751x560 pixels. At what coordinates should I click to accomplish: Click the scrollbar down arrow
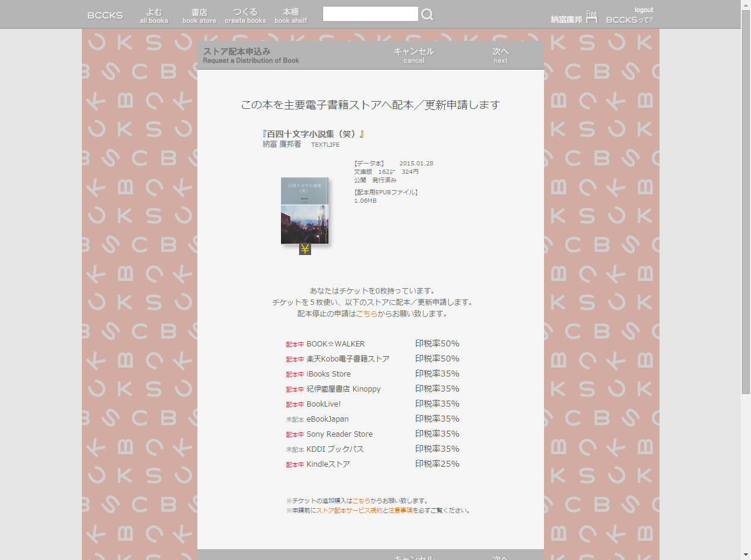746,555
